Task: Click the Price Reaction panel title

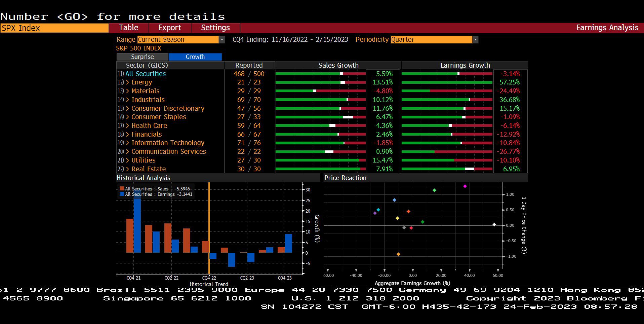Action: point(345,178)
